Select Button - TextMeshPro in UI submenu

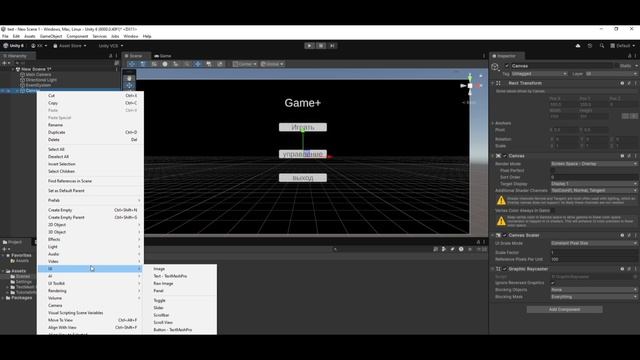pyautogui.click(x=180, y=330)
